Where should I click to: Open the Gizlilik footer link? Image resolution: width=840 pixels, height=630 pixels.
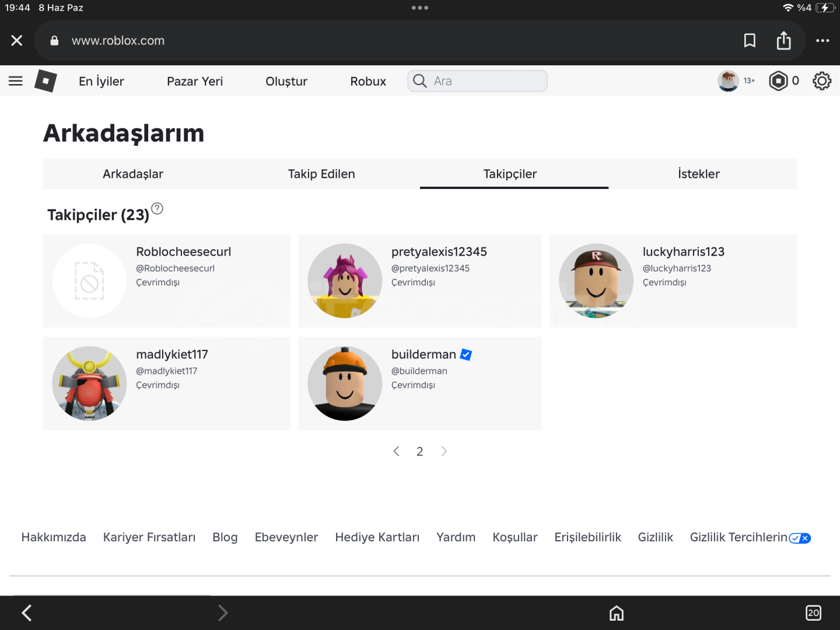tap(656, 537)
